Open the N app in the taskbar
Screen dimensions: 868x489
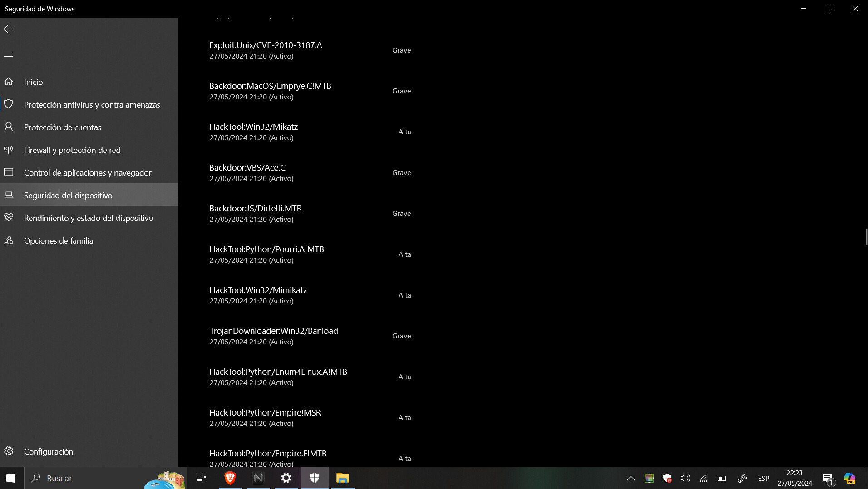(258, 478)
